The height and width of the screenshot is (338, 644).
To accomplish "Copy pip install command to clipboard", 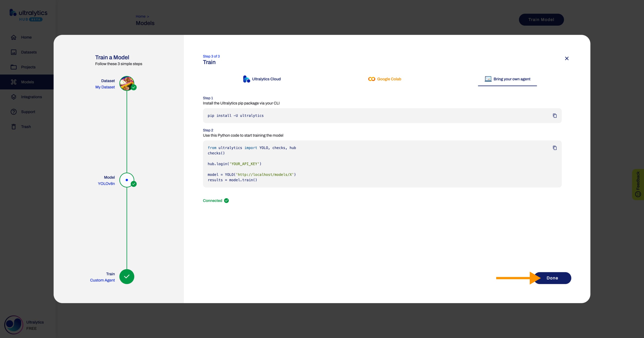I will (x=555, y=115).
